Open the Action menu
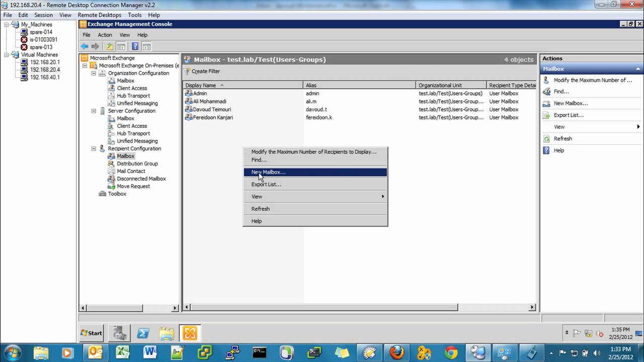The image size is (644, 362). click(x=105, y=35)
